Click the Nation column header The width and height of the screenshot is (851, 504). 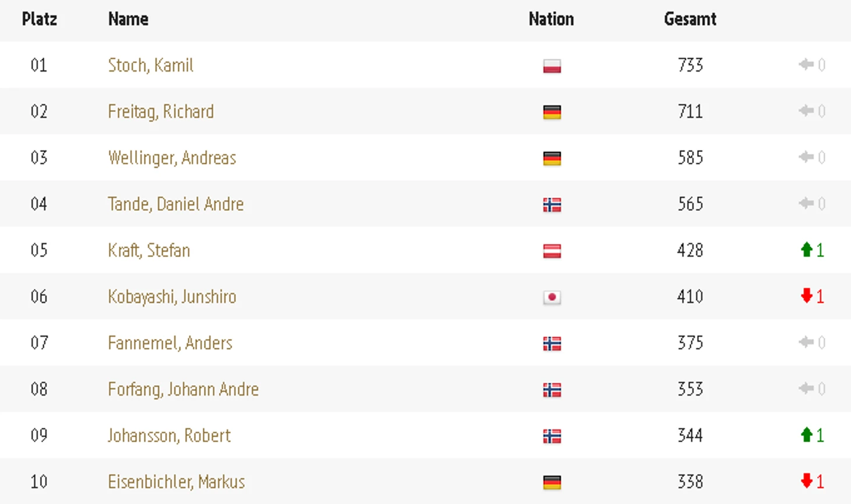pyautogui.click(x=551, y=19)
